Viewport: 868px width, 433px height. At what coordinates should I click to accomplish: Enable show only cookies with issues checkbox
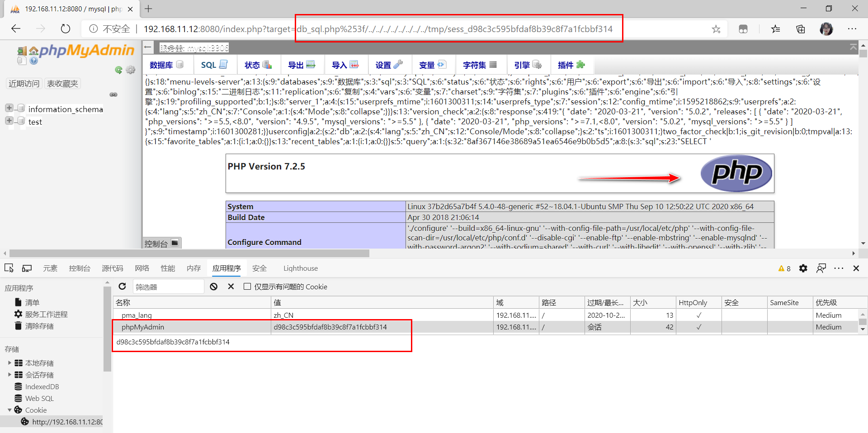click(x=247, y=287)
